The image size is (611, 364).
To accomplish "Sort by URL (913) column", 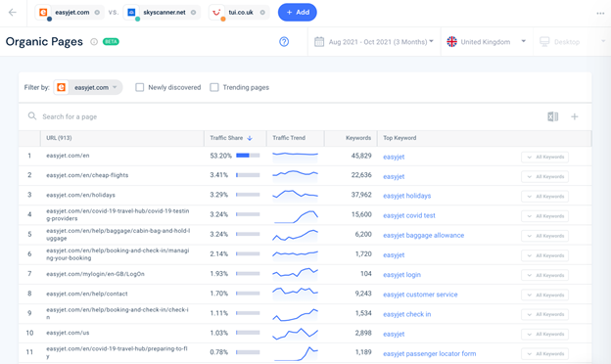I will click(59, 138).
